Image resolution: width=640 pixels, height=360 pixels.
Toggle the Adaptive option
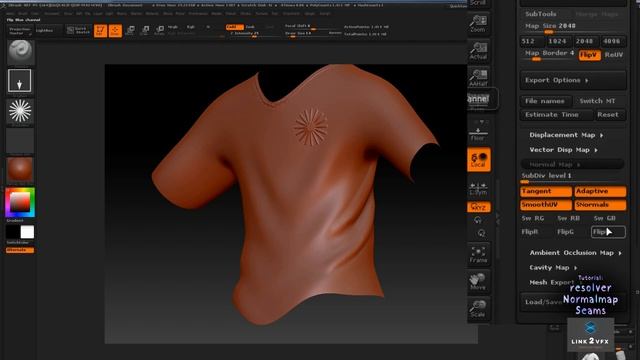(x=600, y=191)
